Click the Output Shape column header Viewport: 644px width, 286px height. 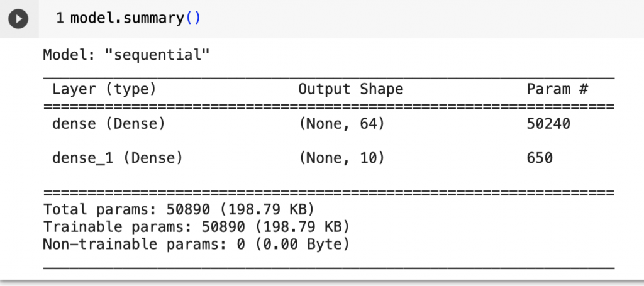(x=351, y=89)
